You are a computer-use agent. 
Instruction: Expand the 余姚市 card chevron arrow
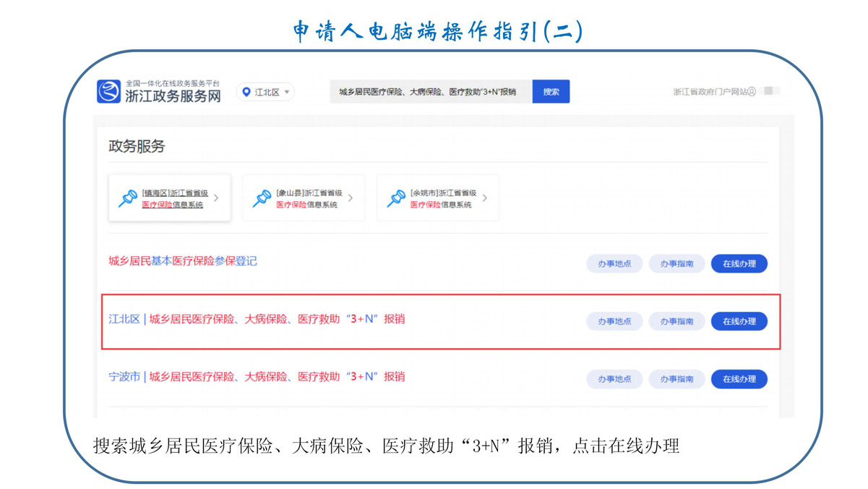(485, 198)
